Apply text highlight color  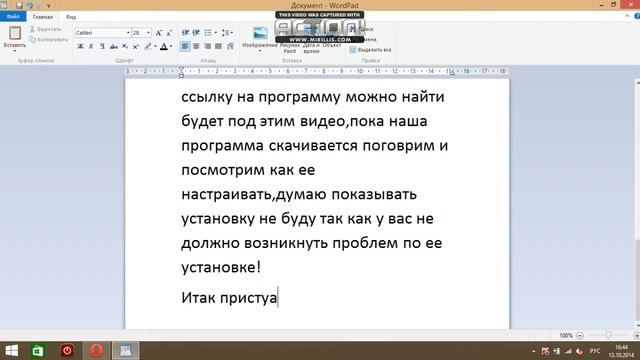click(x=148, y=47)
